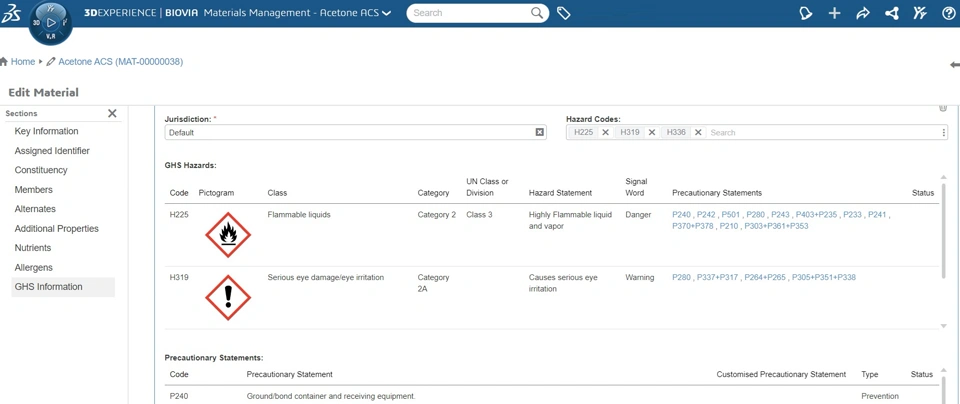Open the P243 precautionary link
960x404 pixels.
pyautogui.click(x=780, y=215)
